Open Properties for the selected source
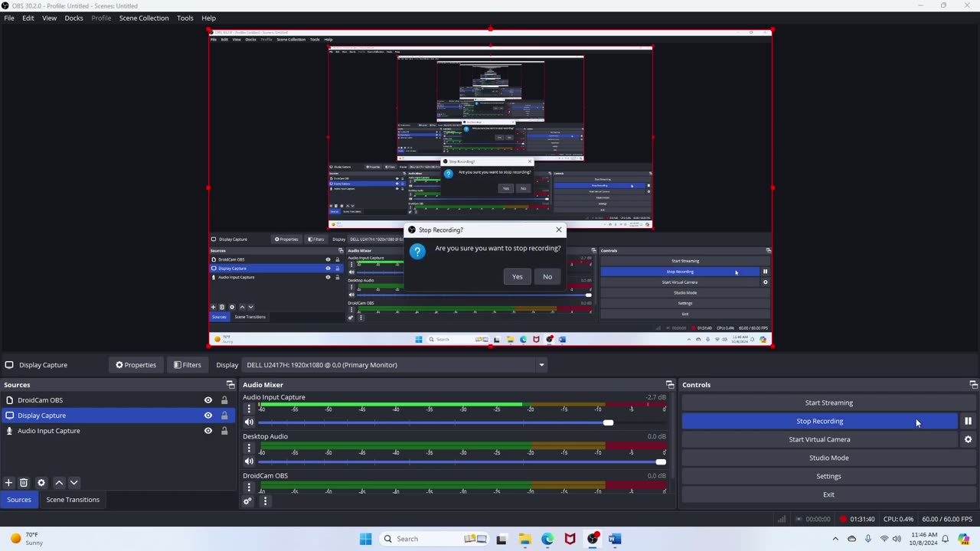Image resolution: width=980 pixels, height=551 pixels. tap(136, 365)
